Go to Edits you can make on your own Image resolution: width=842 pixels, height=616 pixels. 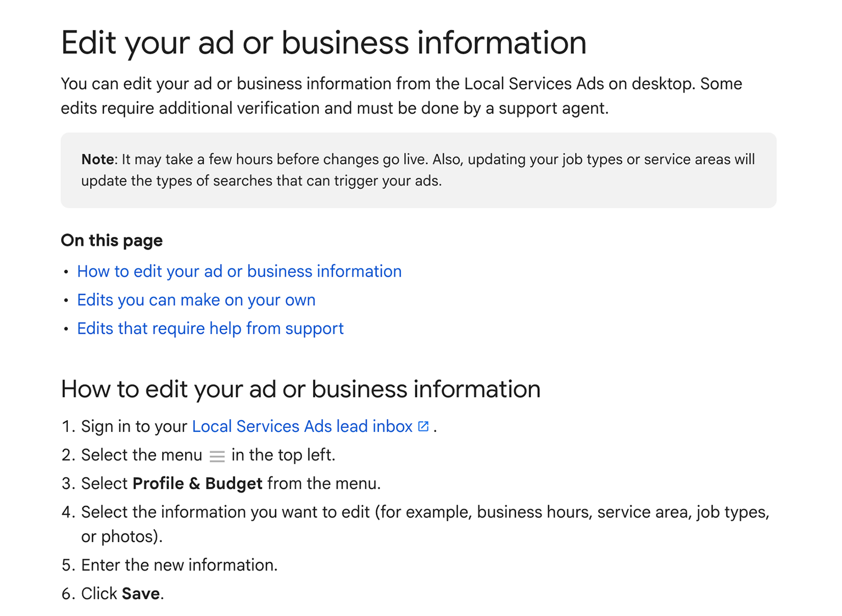point(196,300)
